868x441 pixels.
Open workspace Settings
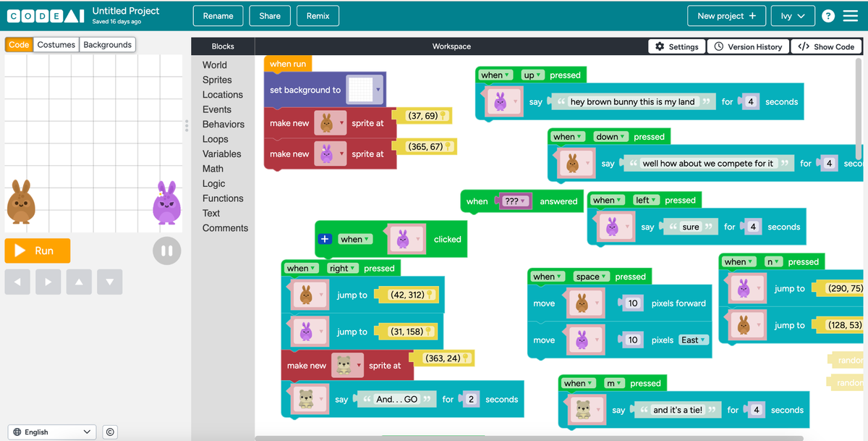(x=677, y=46)
